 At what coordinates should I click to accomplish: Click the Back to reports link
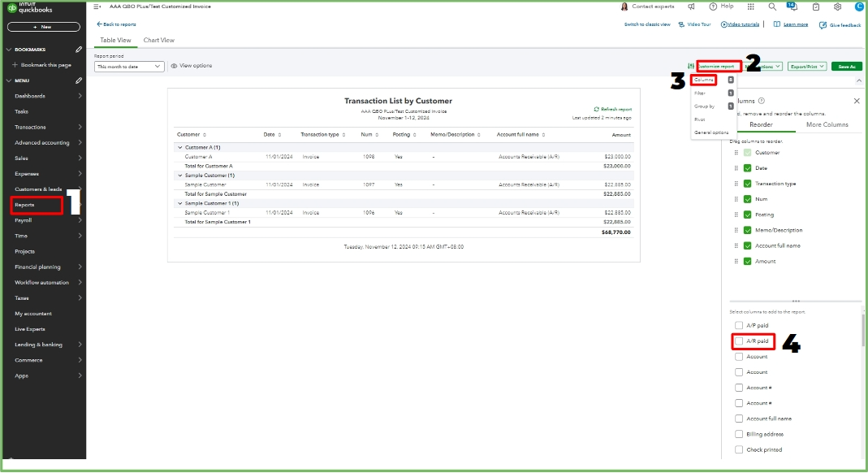(x=119, y=24)
